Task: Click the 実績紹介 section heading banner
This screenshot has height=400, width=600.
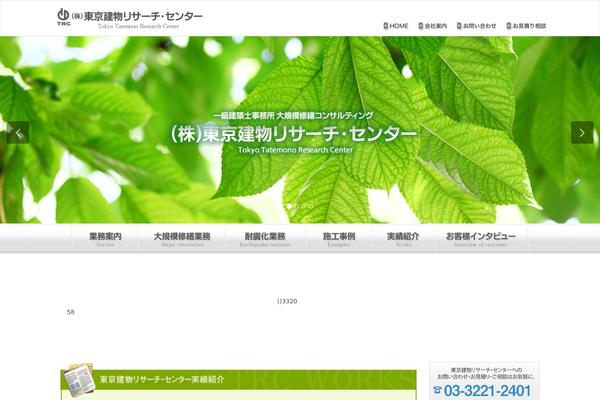Action: click(239, 380)
